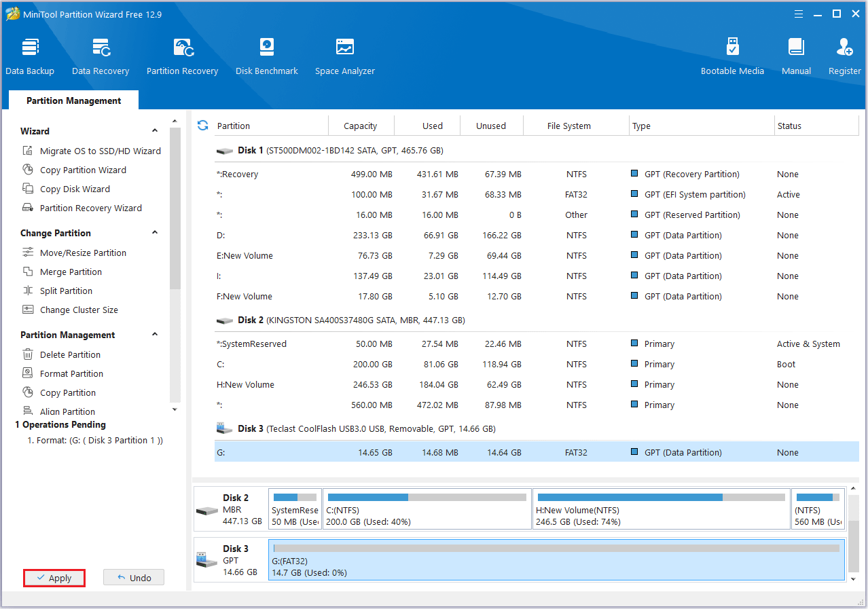The height and width of the screenshot is (609, 868).
Task: Click C:(NTFS) block in disk map
Action: (427, 509)
